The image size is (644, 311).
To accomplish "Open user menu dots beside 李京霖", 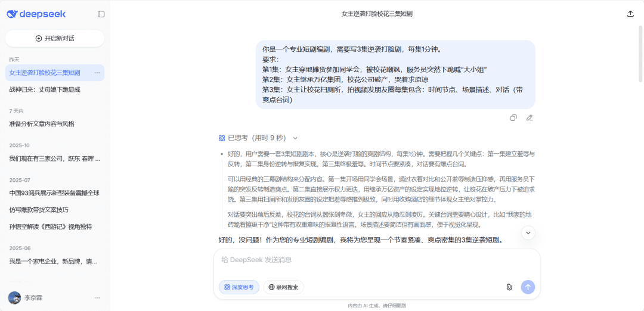I will [97, 298].
